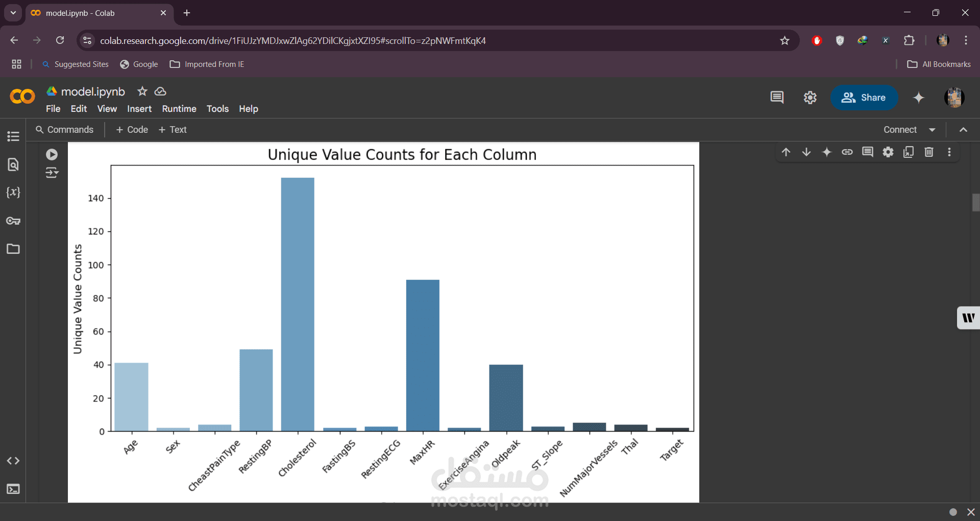This screenshot has height=521, width=980.
Task: Open the table of contents panel
Action: [x=13, y=136]
